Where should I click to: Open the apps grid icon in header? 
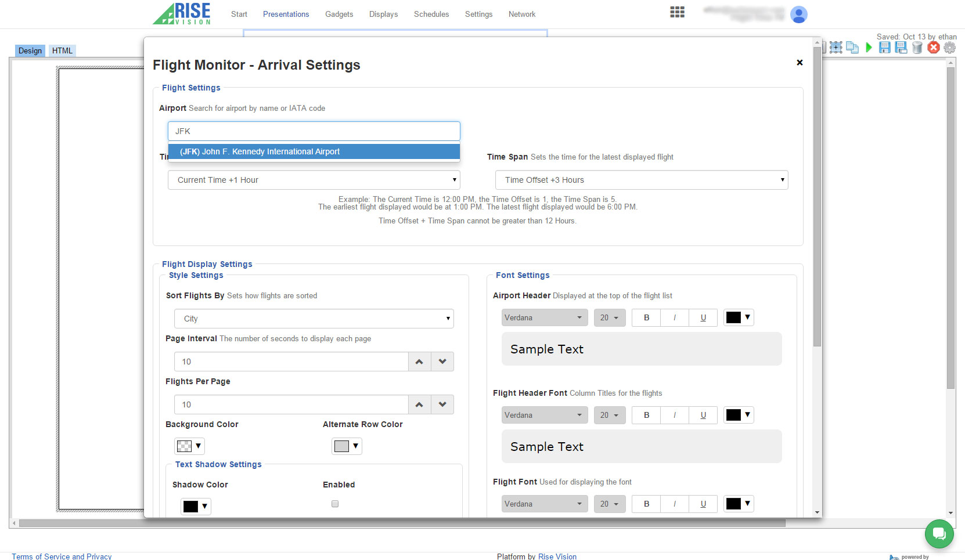677,12
